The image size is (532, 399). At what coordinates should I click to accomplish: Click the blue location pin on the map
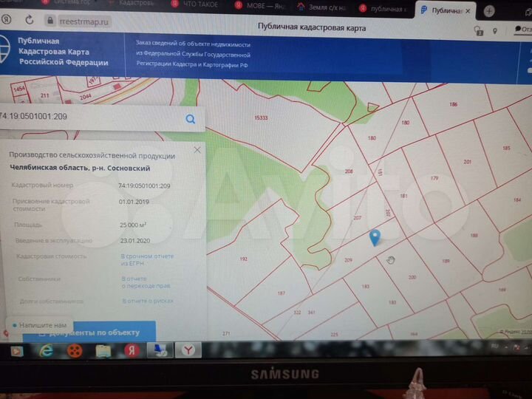click(375, 237)
